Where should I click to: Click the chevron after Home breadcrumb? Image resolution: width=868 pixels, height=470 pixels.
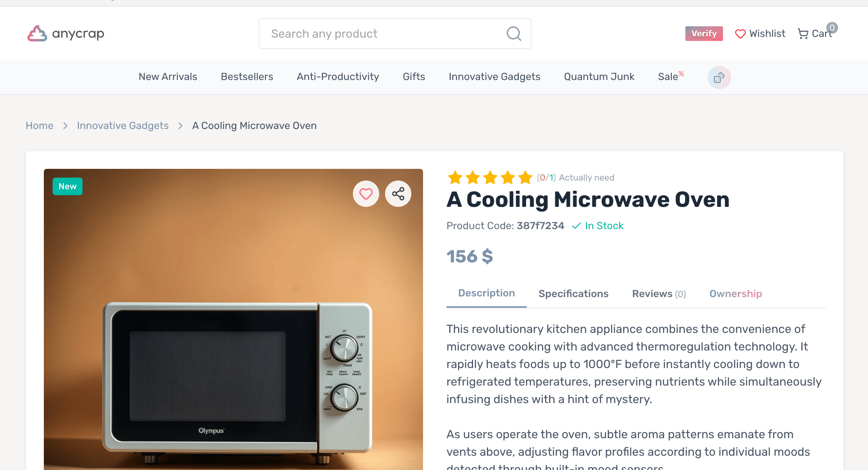pos(65,126)
